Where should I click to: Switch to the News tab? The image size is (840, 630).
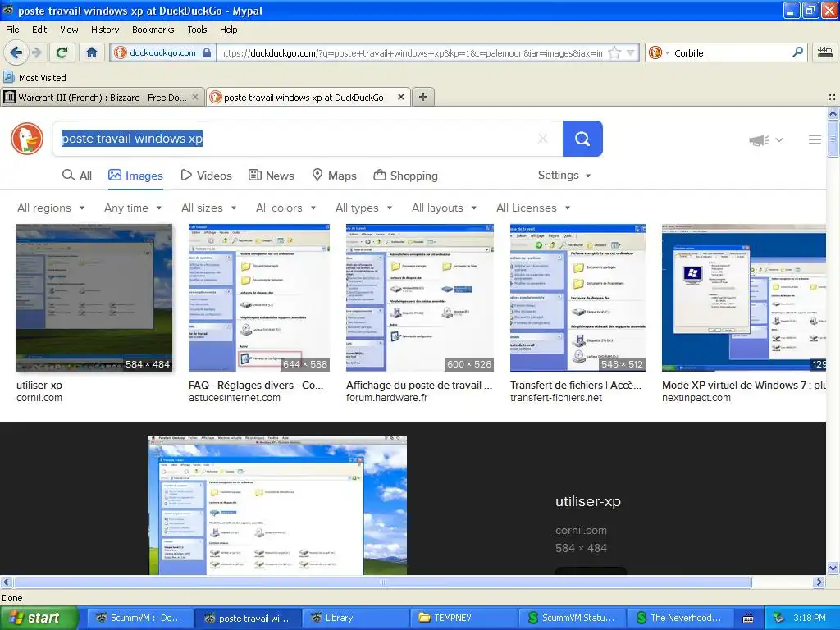[x=271, y=176]
